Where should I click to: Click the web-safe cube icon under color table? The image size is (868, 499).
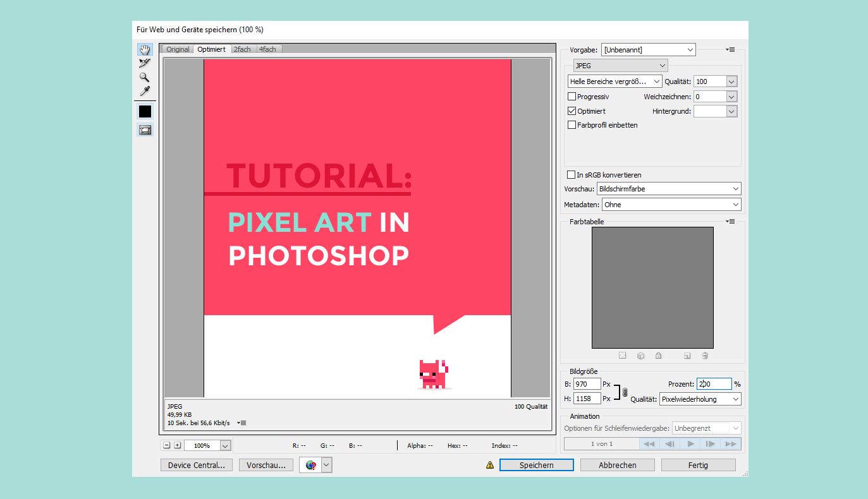click(x=640, y=356)
